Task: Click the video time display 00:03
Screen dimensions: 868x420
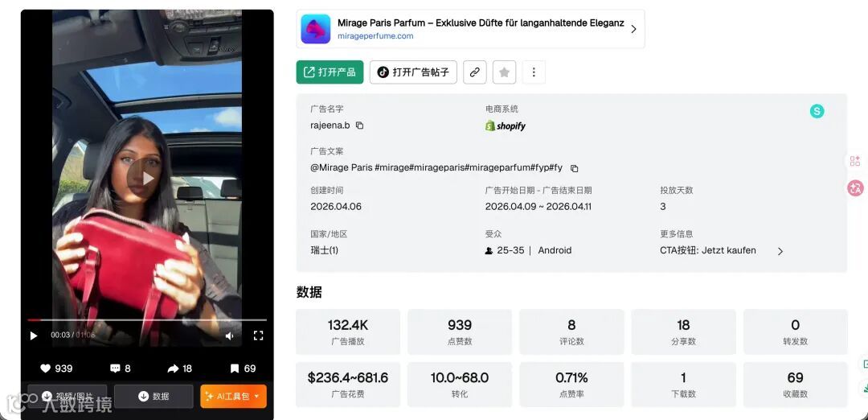Action: (59, 336)
